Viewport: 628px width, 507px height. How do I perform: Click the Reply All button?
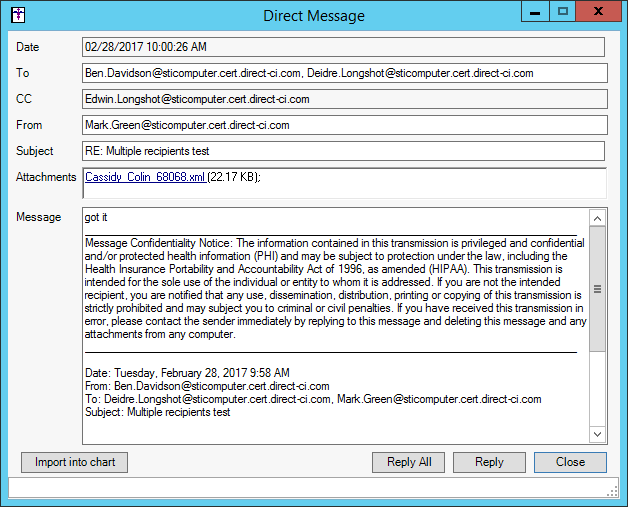(409, 462)
